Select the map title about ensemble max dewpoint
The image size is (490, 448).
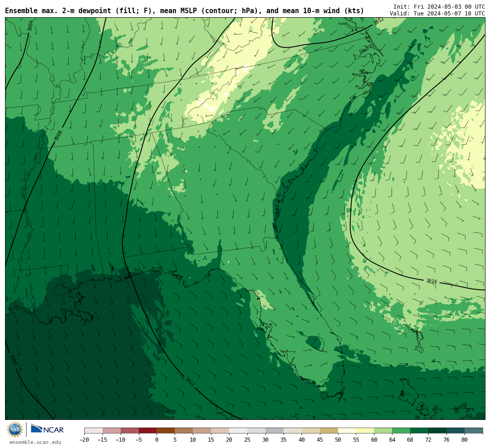(x=184, y=11)
